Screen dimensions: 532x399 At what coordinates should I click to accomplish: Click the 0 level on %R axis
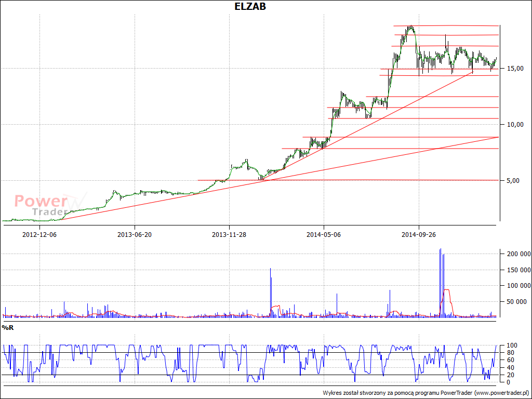click(x=508, y=382)
